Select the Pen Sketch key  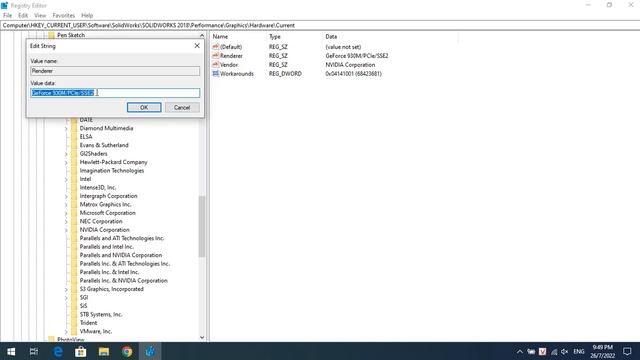71,36
